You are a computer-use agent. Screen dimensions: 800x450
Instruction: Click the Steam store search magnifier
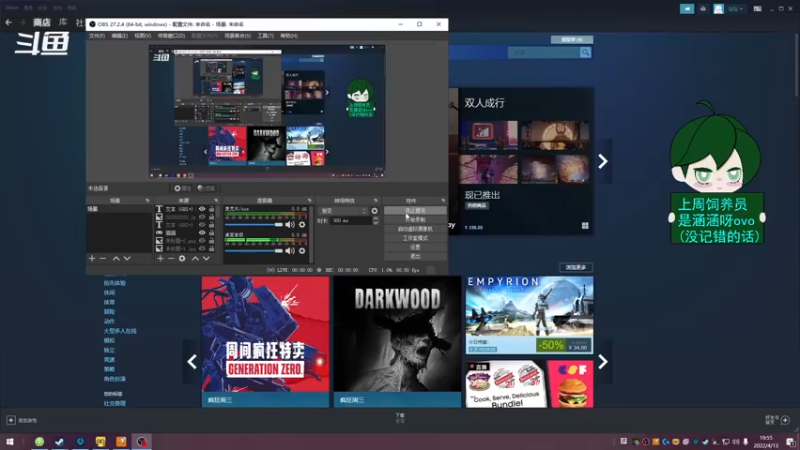click(585, 53)
